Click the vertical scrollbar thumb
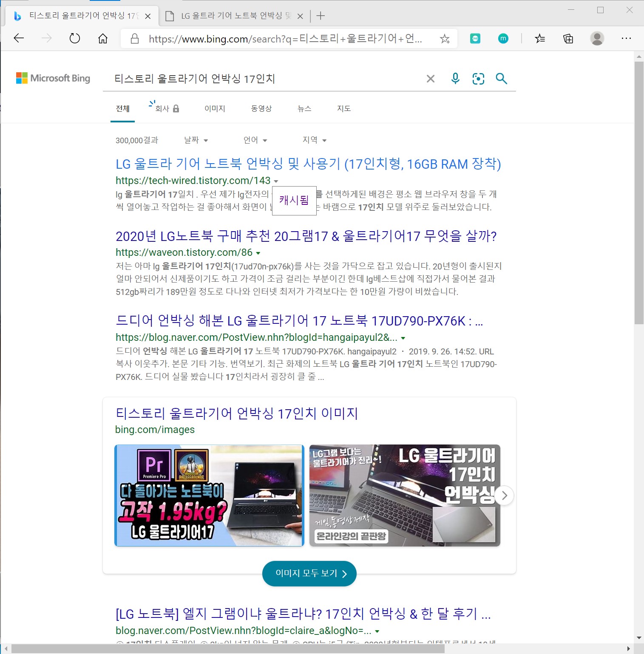The height and width of the screenshot is (654, 644). coord(639,193)
